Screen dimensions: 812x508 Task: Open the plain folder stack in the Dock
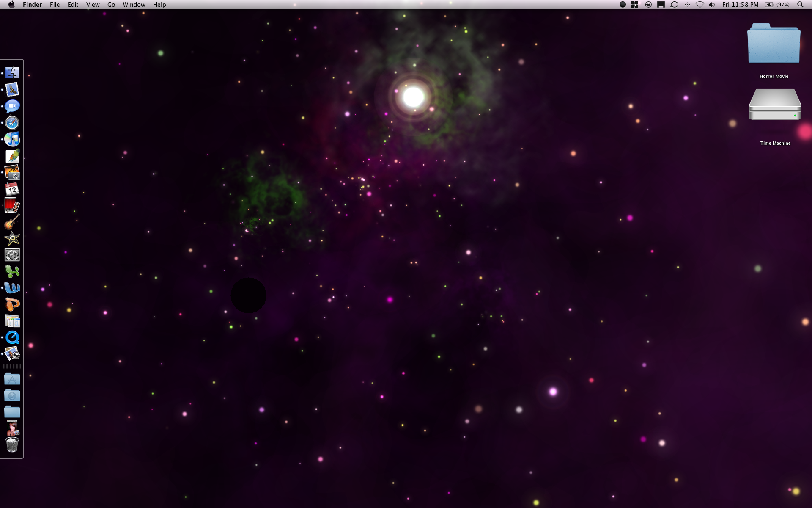[12, 411]
